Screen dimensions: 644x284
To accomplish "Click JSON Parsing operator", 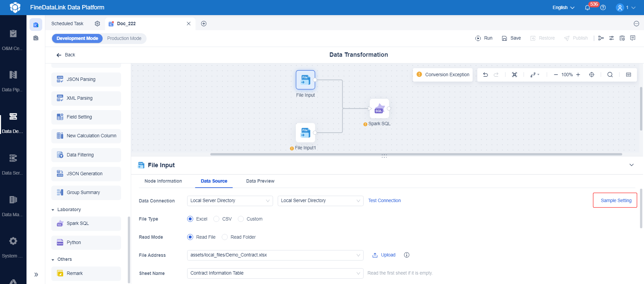I will (x=86, y=79).
